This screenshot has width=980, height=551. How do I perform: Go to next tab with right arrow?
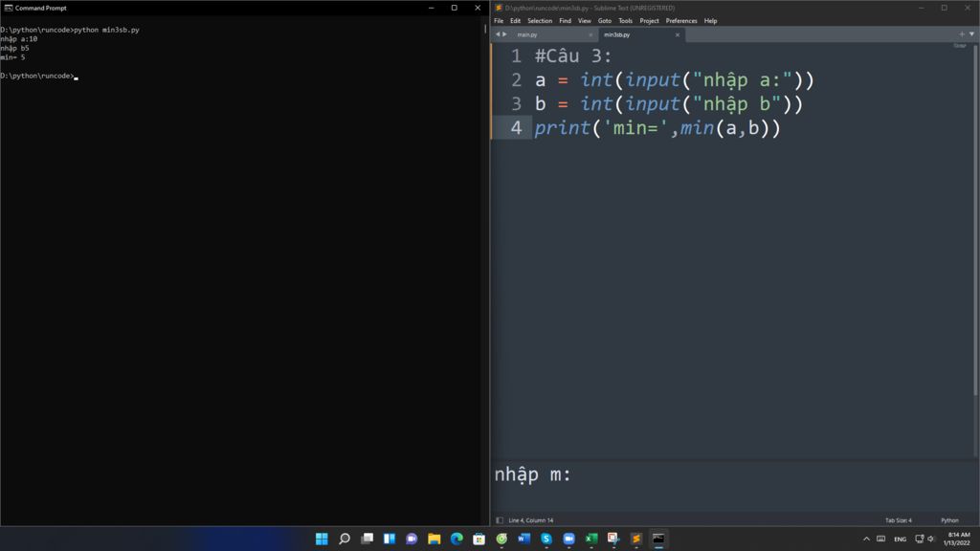pyautogui.click(x=505, y=34)
